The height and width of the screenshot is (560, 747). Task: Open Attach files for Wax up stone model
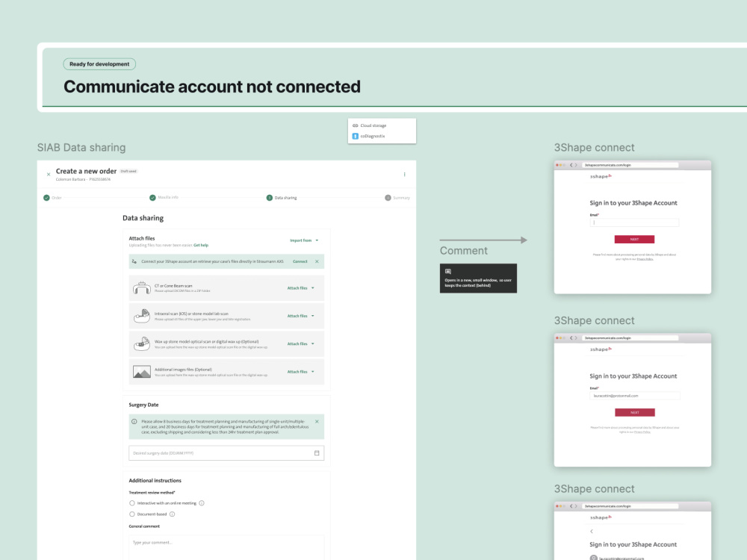[300, 343]
